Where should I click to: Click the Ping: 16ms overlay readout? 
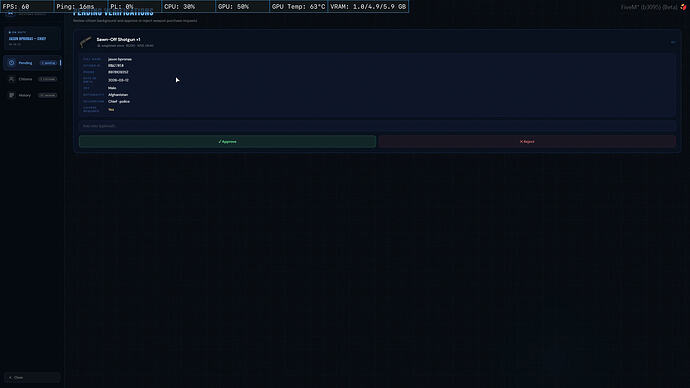click(x=81, y=7)
